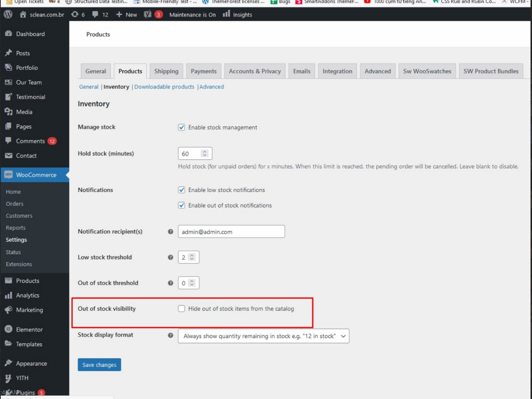The image size is (532, 399).
Task: Click the Products archive icon in sidebar
Action: pyautogui.click(x=9, y=281)
